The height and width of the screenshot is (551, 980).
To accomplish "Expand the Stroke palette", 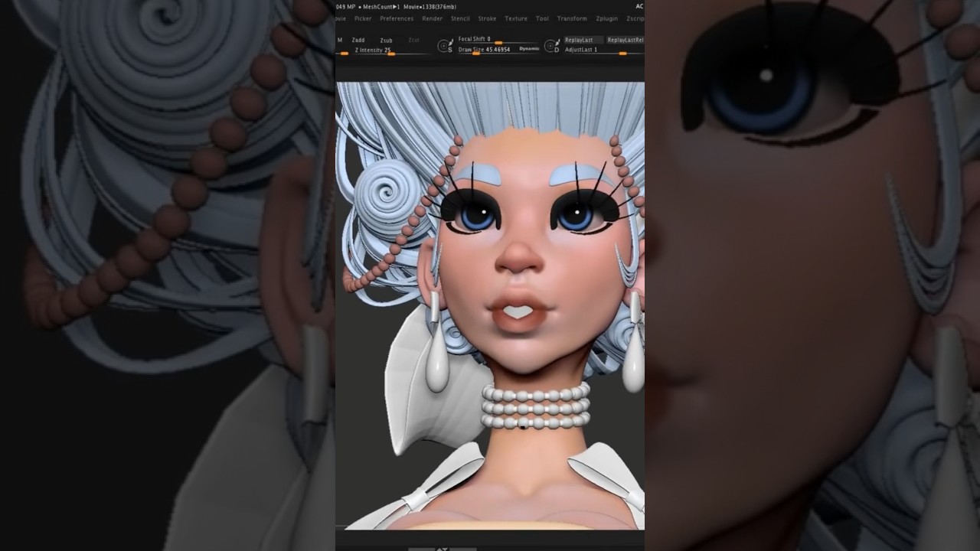I will 487,18.
